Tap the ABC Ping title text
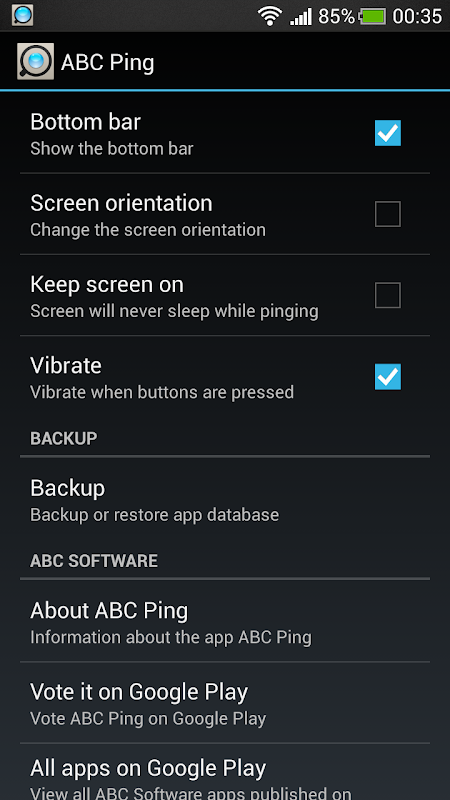The image size is (450, 800). click(x=107, y=63)
